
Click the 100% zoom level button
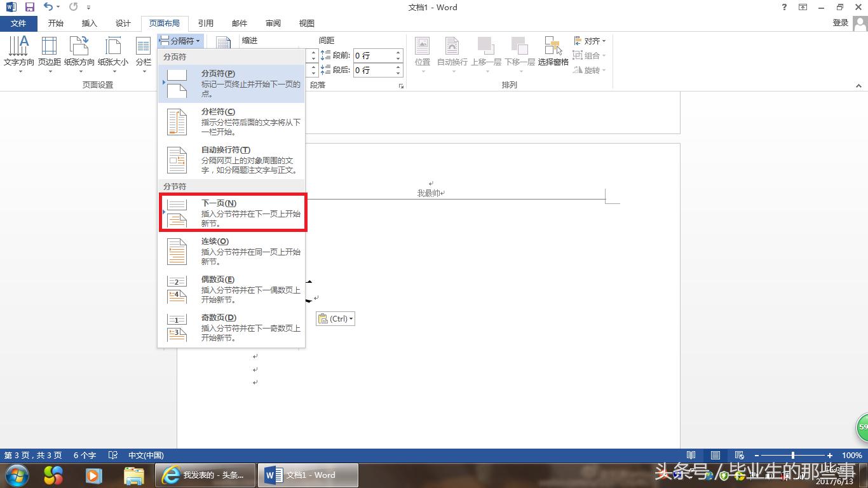[x=851, y=456]
